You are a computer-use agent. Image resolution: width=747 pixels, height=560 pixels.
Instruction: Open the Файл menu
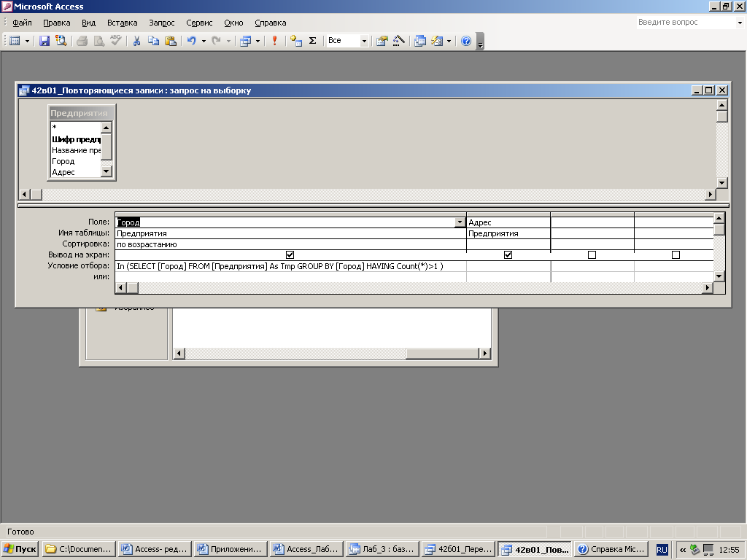point(22,23)
